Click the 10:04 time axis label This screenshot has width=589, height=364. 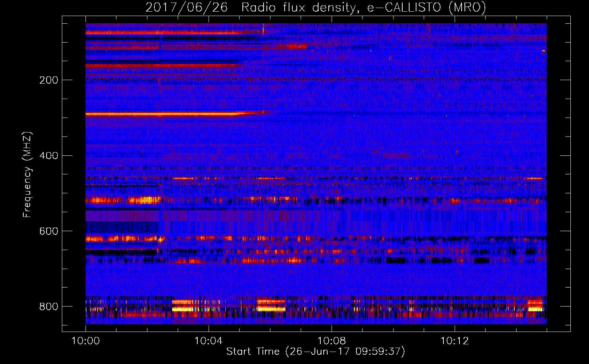tap(209, 341)
